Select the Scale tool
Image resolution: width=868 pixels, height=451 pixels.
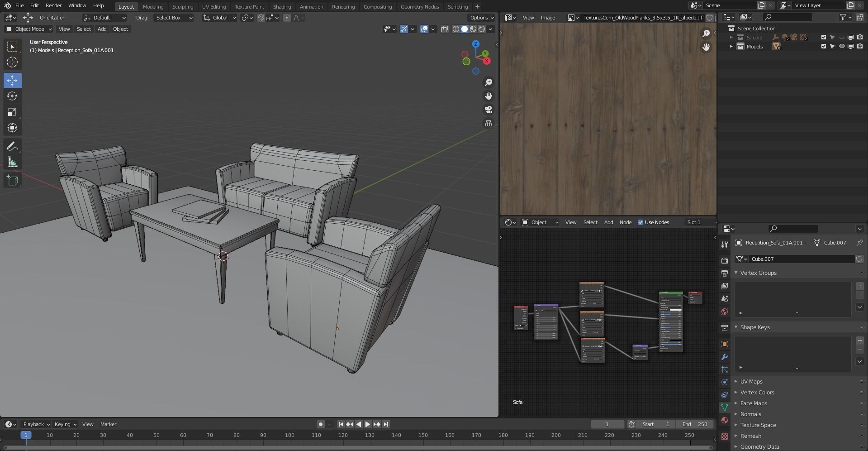click(x=12, y=112)
